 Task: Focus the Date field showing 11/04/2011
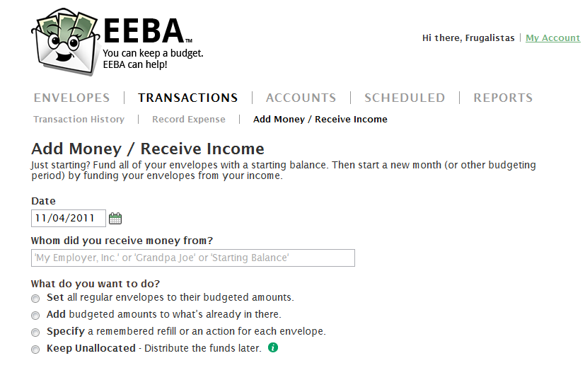pyautogui.click(x=69, y=218)
